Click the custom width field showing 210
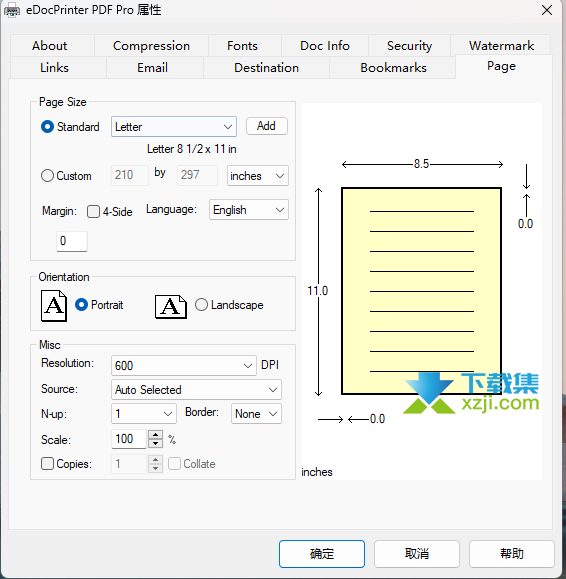The width and height of the screenshot is (566, 579). pyautogui.click(x=130, y=175)
